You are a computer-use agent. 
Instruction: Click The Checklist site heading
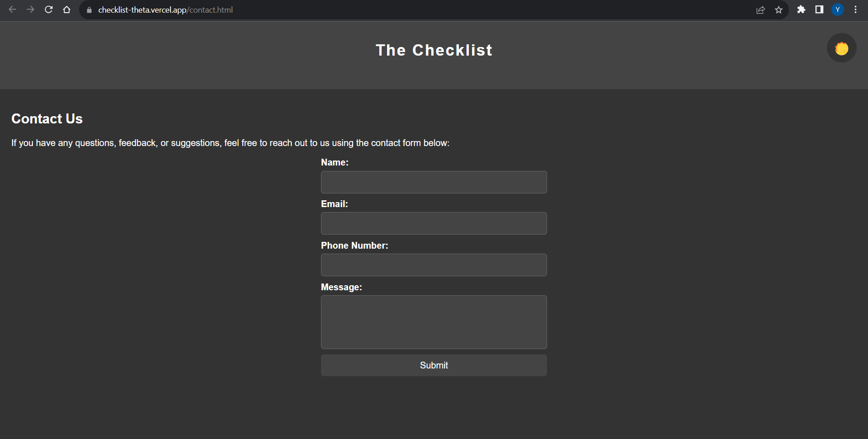click(x=434, y=50)
